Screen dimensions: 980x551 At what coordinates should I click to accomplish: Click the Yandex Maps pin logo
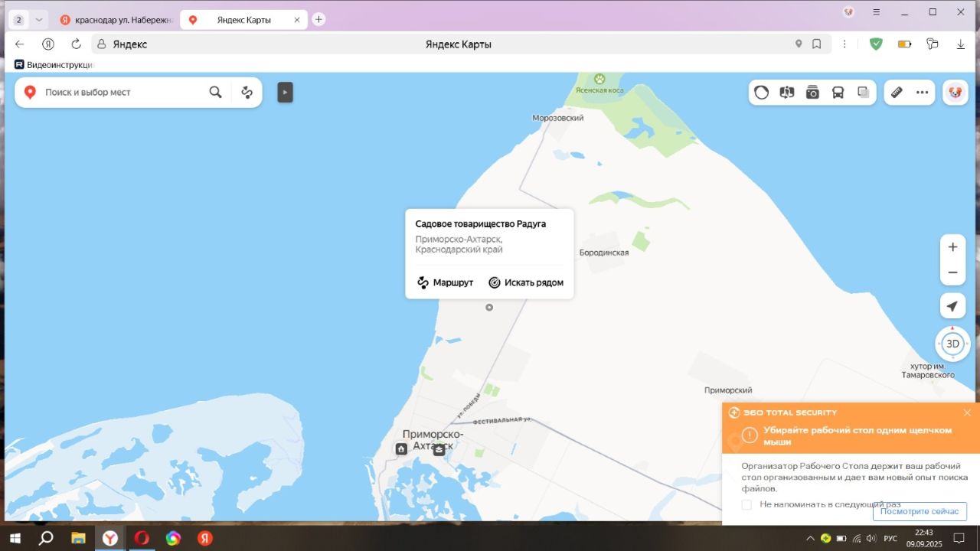[x=30, y=93]
